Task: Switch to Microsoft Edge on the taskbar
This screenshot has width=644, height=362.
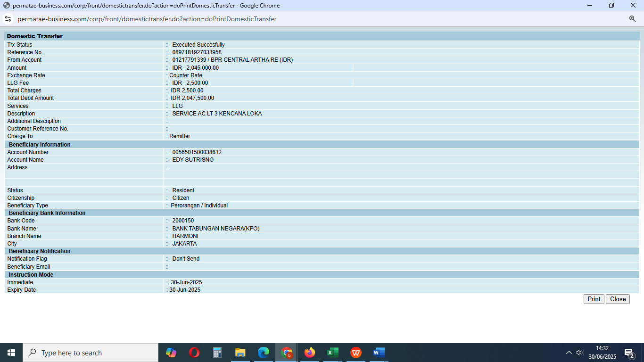Action: point(263,353)
